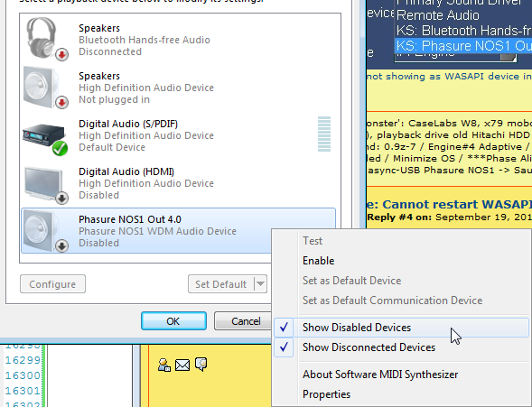Click the user profile icon in the forum window

164,365
